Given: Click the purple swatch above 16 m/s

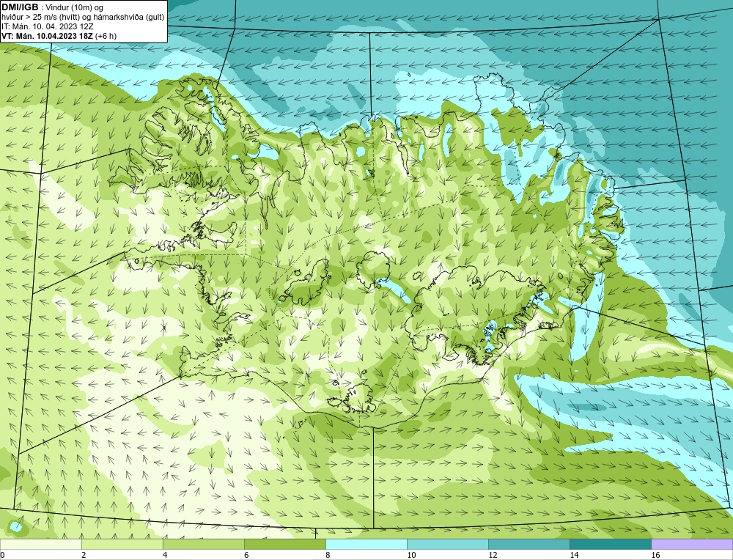Looking at the screenshot, I should 692,544.
